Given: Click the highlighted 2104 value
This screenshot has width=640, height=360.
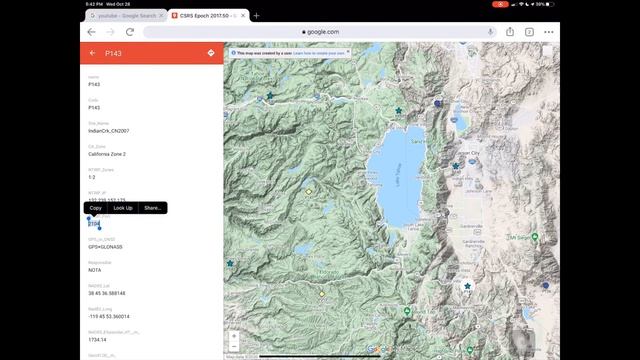Looking at the screenshot, I should [94, 224].
